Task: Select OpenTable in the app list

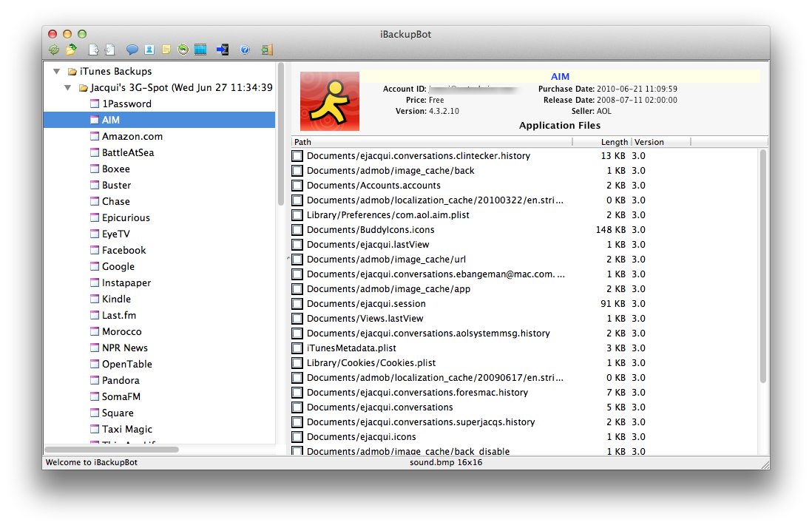Action: click(127, 364)
